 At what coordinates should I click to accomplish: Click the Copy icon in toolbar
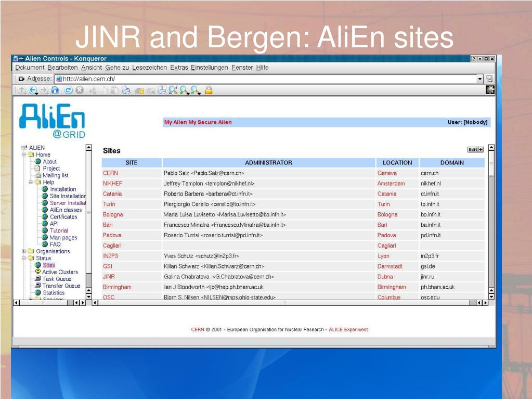[105, 90]
